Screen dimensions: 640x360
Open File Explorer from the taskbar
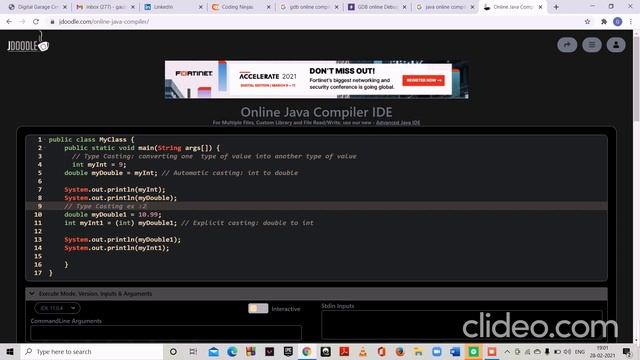click(x=418, y=351)
